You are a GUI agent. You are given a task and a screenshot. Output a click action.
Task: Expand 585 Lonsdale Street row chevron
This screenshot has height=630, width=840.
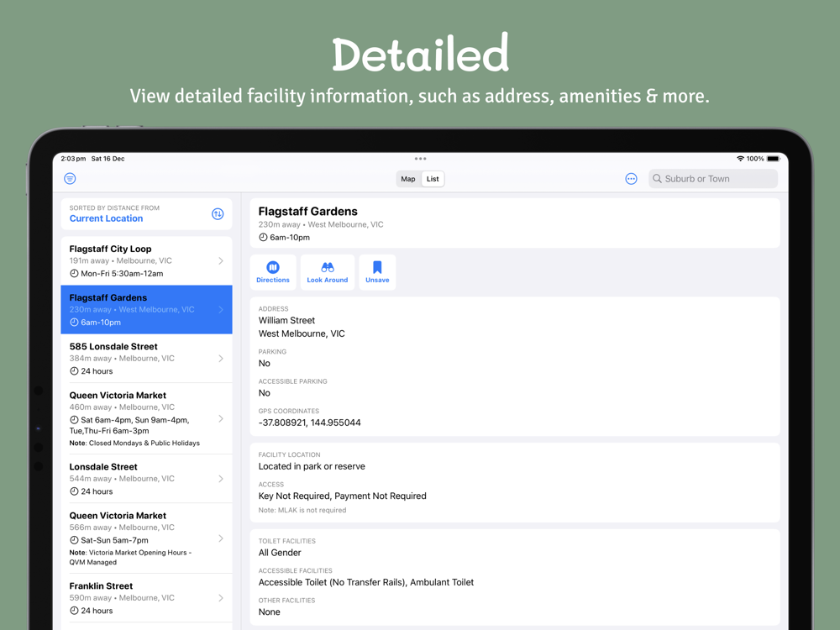pos(221,359)
